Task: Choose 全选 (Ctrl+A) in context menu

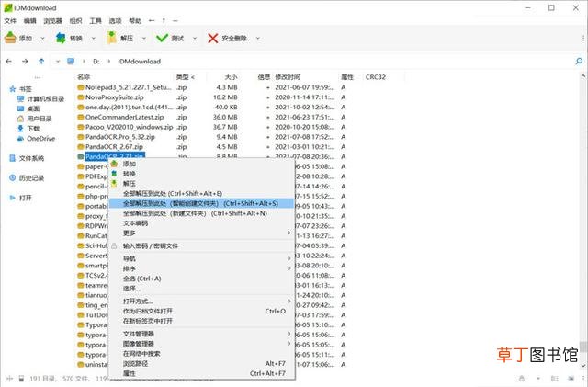Action: click(201, 279)
